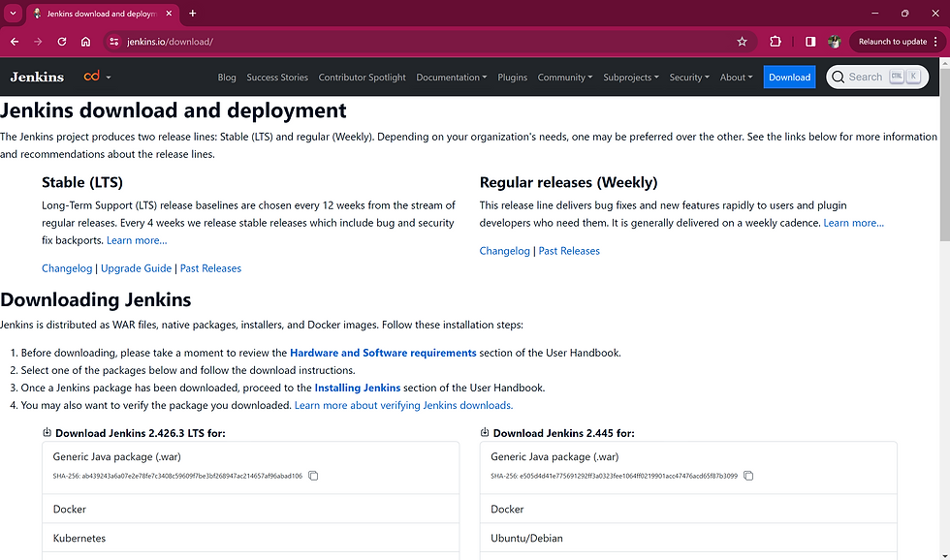The image size is (950, 560).
Task: Click the address bar URL
Action: tap(170, 42)
